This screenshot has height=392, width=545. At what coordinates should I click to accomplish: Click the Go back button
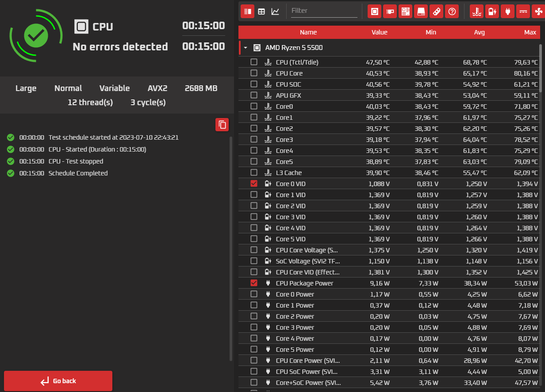(x=58, y=381)
